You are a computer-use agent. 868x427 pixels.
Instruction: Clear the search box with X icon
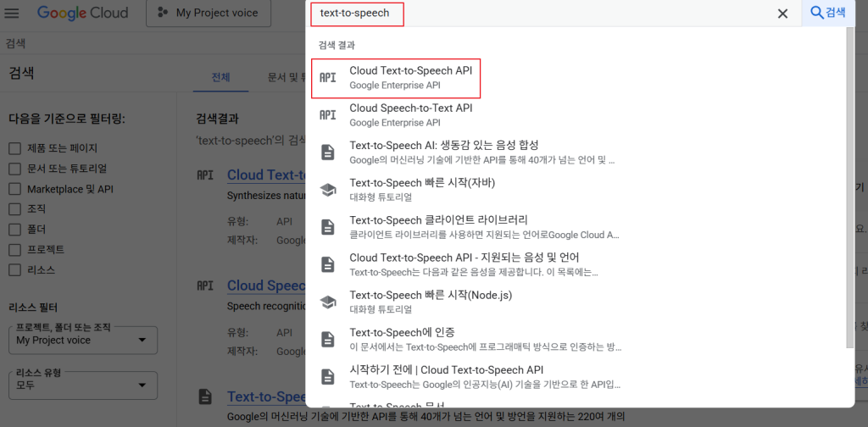[x=782, y=14]
